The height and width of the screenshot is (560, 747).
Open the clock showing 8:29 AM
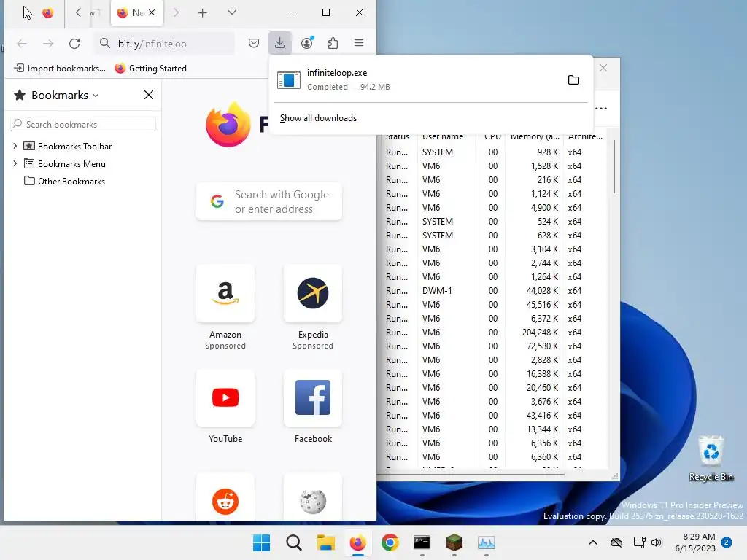(695, 542)
